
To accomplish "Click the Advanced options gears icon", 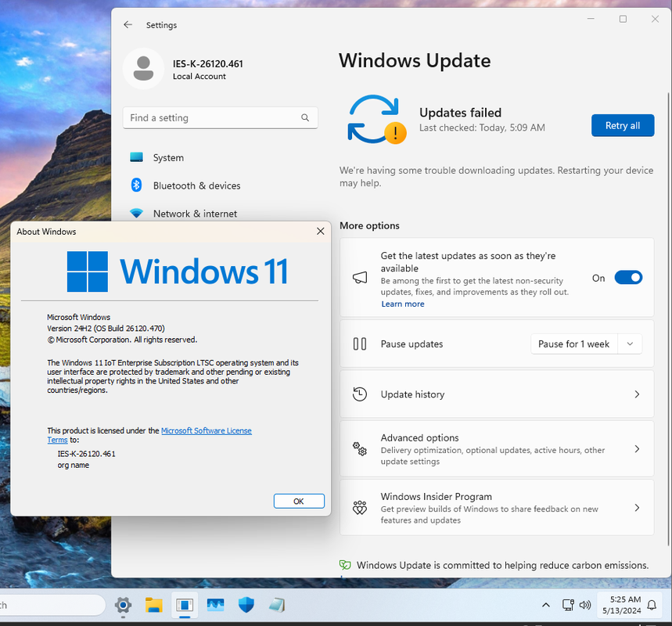I will [x=360, y=449].
